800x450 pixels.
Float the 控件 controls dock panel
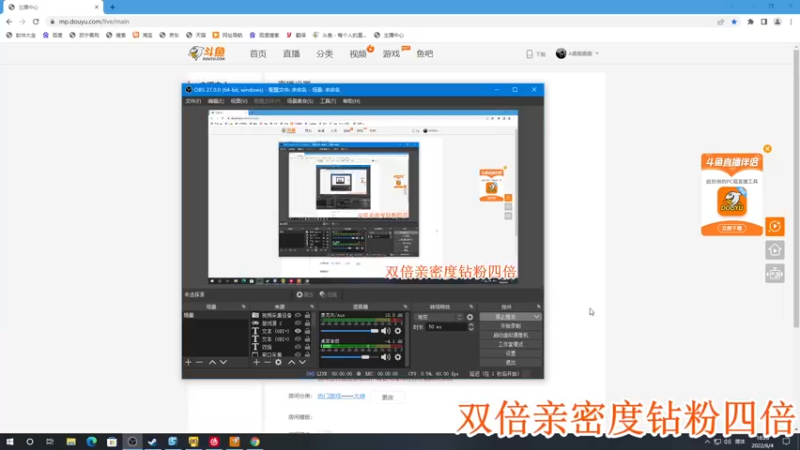click(x=538, y=307)
